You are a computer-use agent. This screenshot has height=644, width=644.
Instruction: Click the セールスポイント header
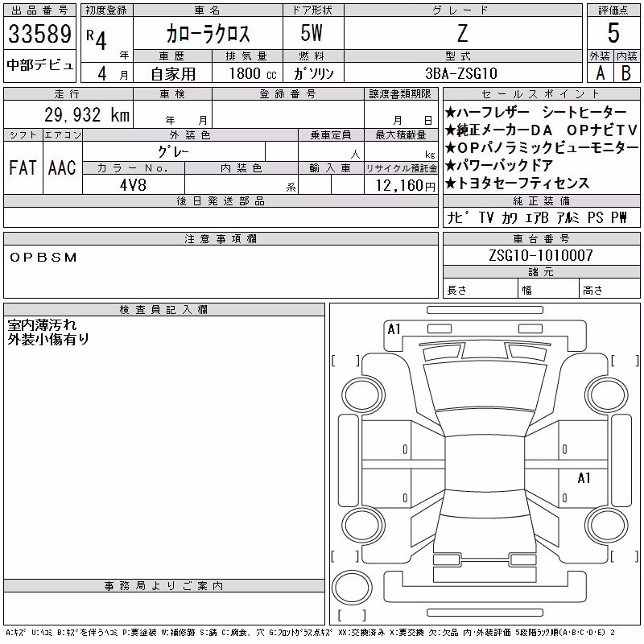[541, 94]
